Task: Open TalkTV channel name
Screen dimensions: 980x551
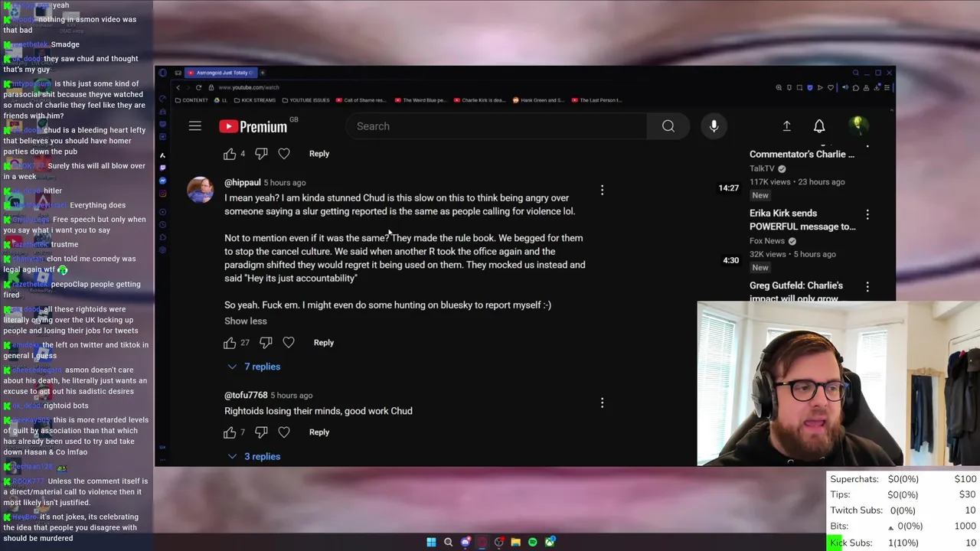Action: coord(762,168)
